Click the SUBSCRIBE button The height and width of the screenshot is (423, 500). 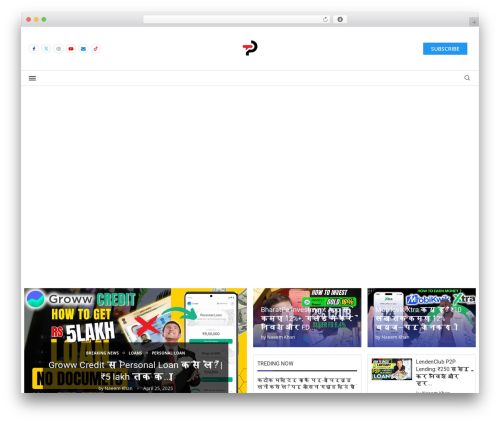445,49
